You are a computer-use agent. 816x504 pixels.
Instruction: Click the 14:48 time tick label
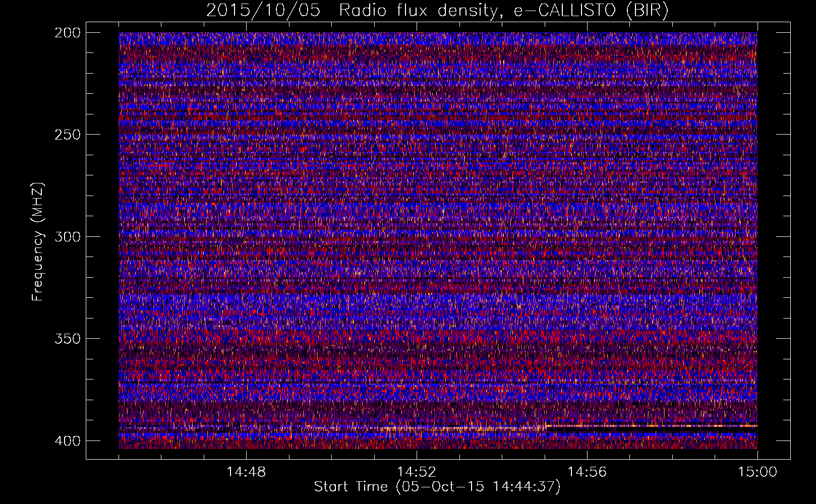coord(246,472)
